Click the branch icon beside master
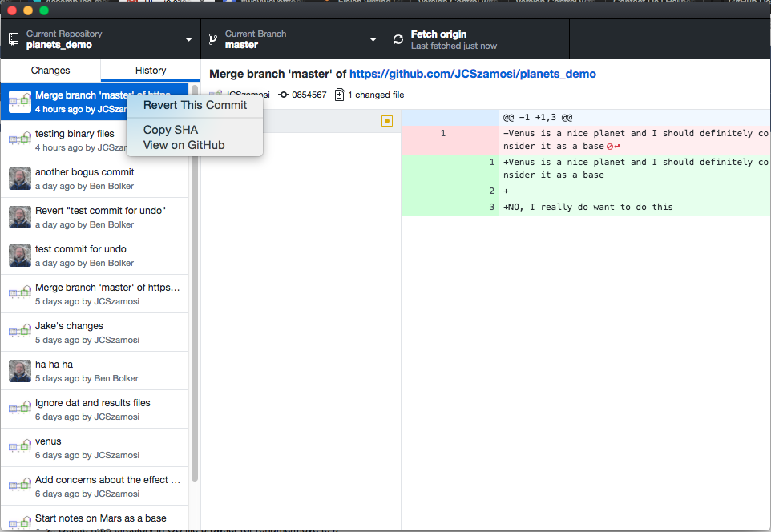The height and width of the screenshot is (532, 771). [212, 38]
